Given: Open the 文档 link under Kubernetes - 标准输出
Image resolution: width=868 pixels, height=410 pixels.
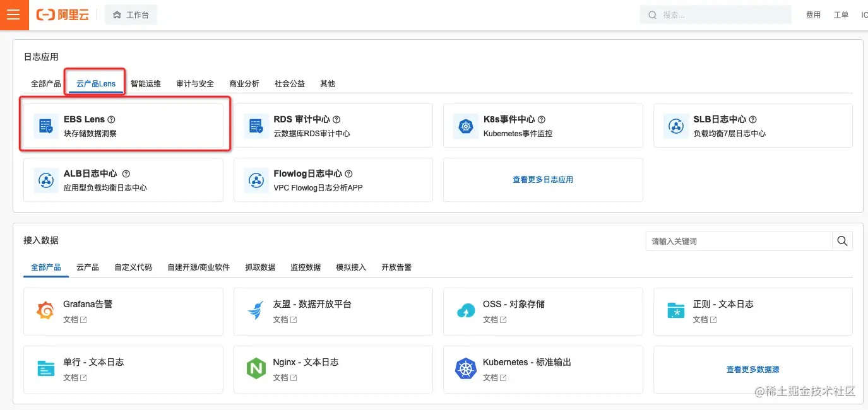Looking at the screenshot, I should click(x=495, y=378).
